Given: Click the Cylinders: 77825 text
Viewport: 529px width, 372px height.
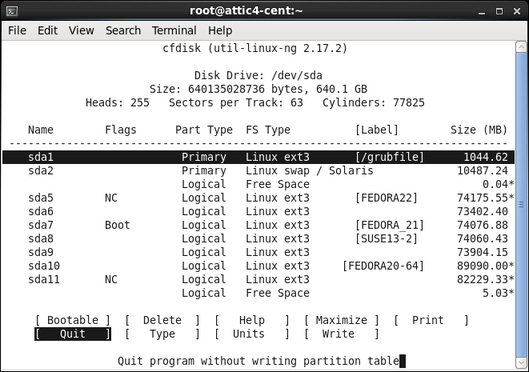Looking at the screenshot, I should coord(373,103).
